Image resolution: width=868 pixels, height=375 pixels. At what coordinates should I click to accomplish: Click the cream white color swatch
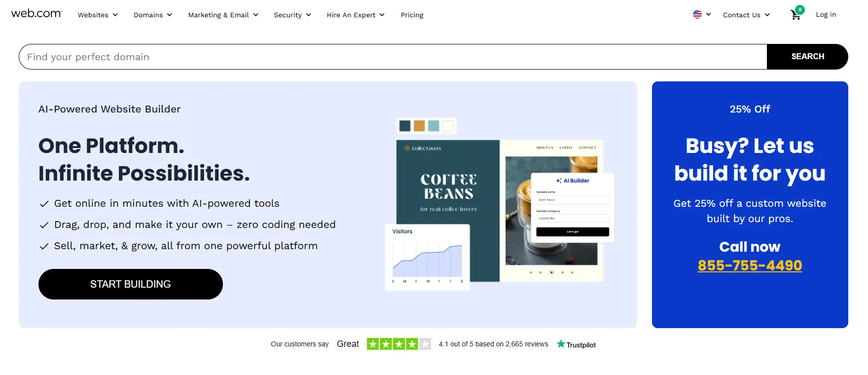448,126
